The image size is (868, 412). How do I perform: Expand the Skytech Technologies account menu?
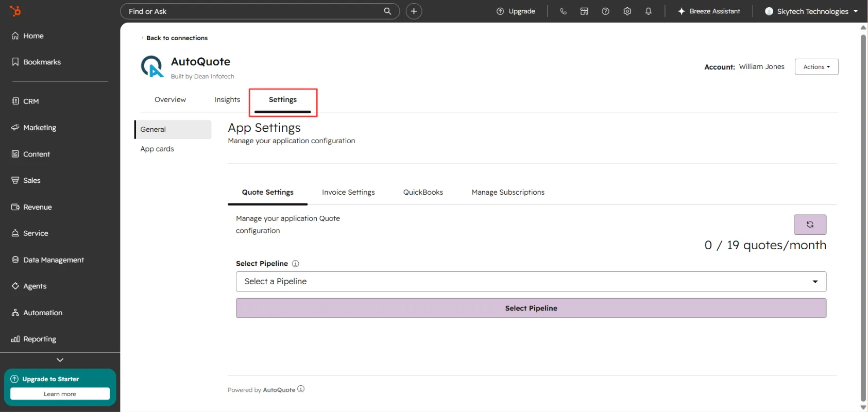point(812,11)
